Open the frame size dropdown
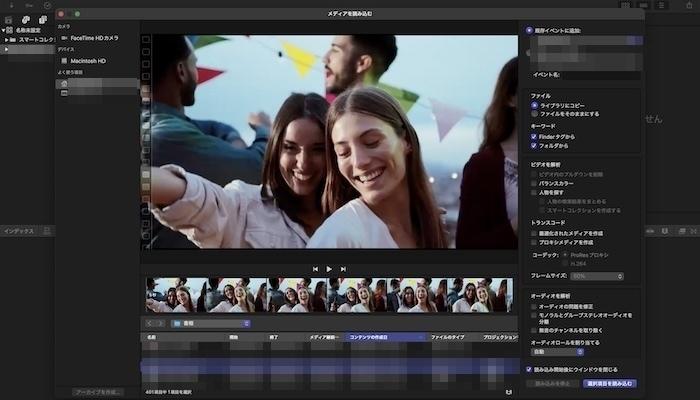This screenshot has height=400, width=700. [597, 276]
